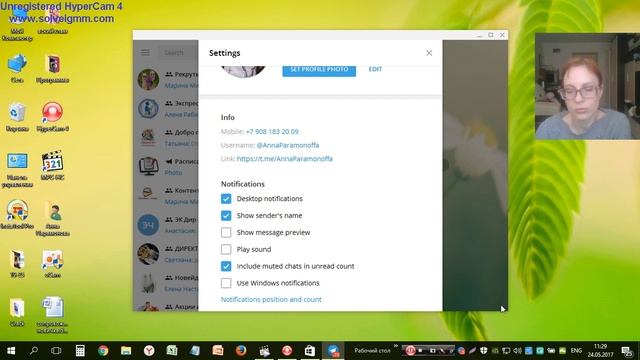Open the ЭК Дир group chat
Image resolution: width=640 pixels, height=360 pixels.
click(x=166, y=224)
